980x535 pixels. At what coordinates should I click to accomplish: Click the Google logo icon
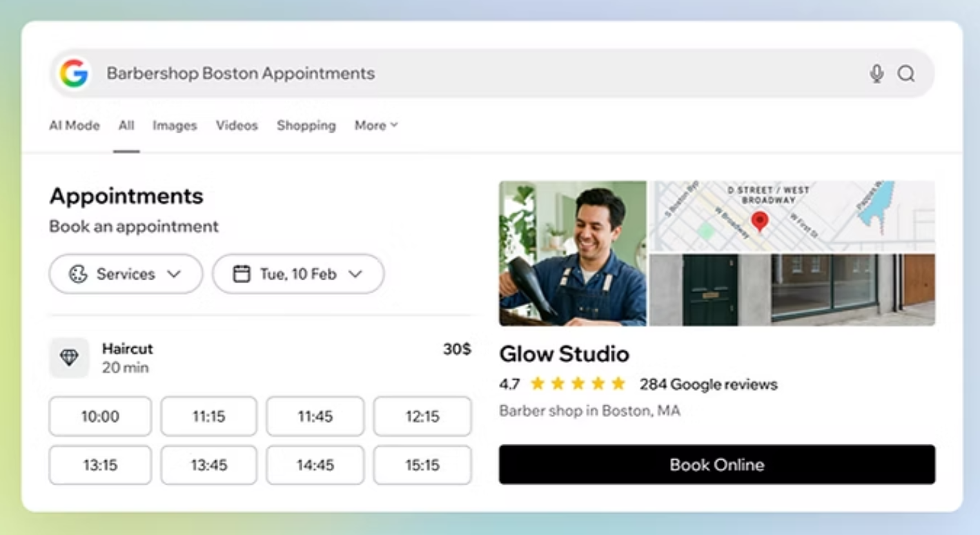[x=74, y=73]
